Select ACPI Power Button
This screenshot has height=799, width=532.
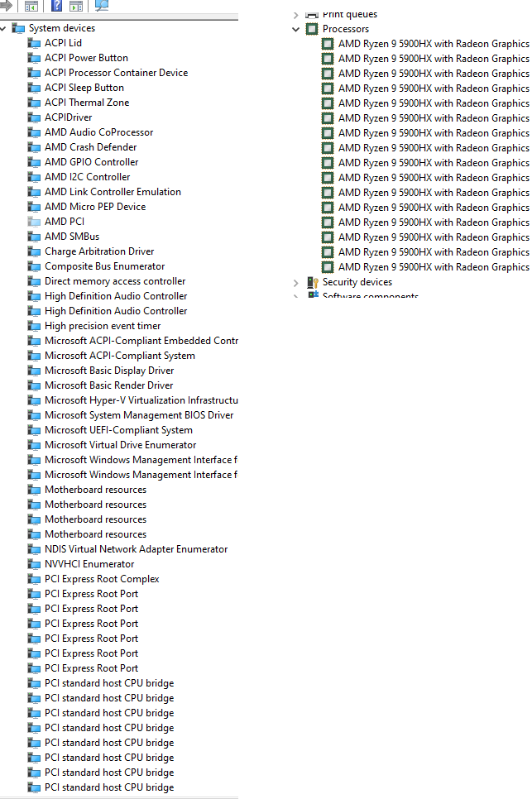tap(86, 58)
